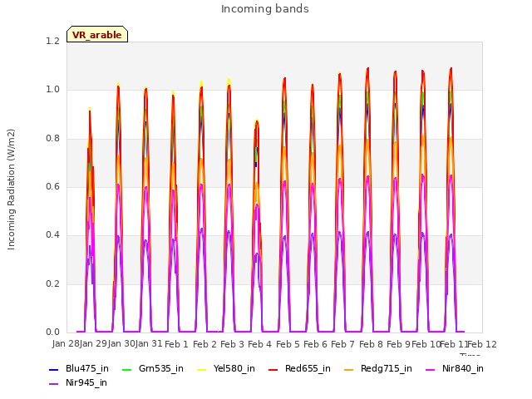The image size is (532, 399).
Task: Click the Feb 9 x-axis label
Action: click(x=398, y=344)
